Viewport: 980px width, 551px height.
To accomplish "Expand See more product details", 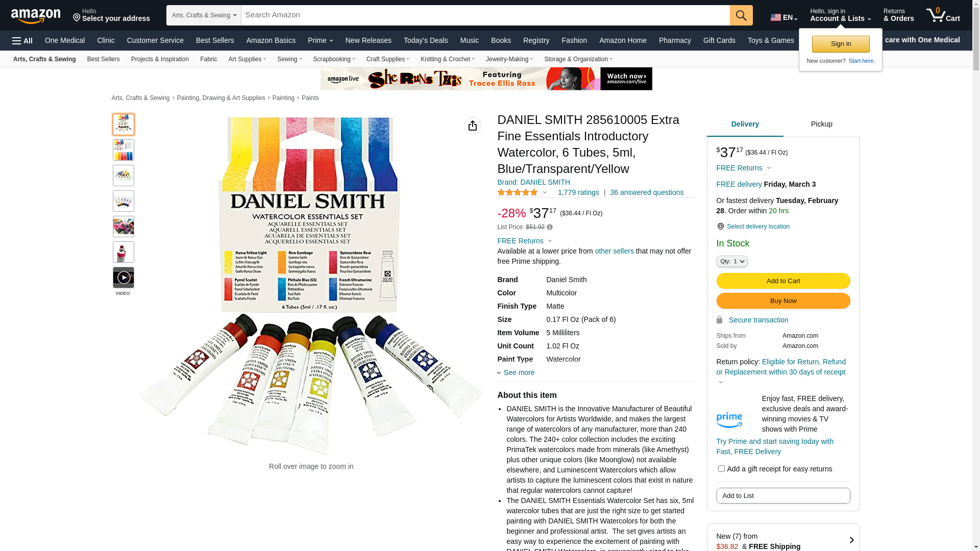I will pos(516,373).
